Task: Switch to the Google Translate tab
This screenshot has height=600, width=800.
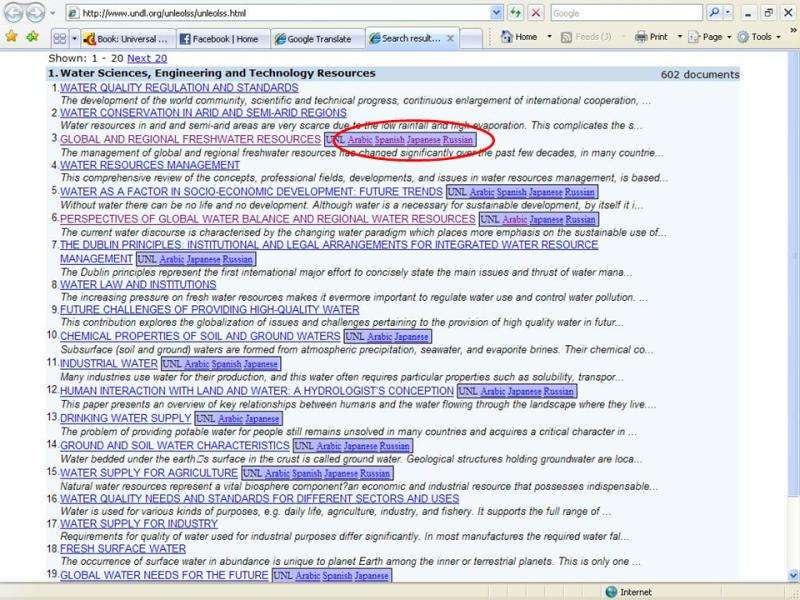Action: 315,38
